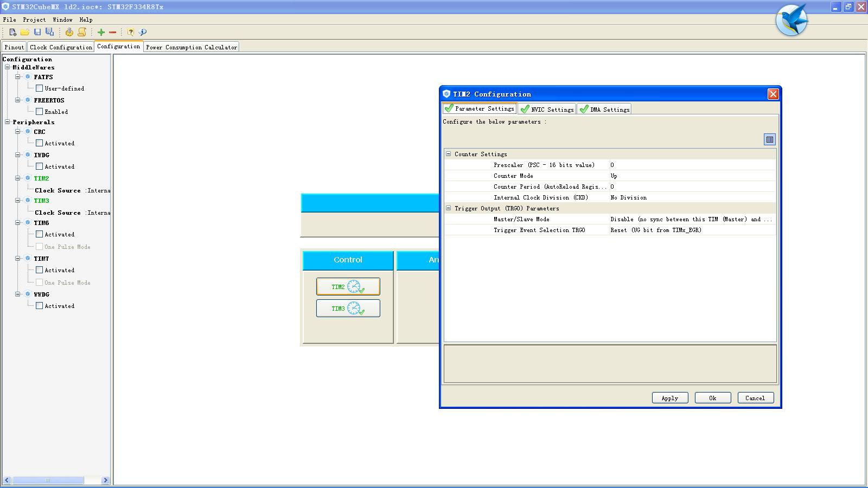Collapse the Peripherals tree node
The width and height of the screenshot is (868, 488).
(x=8, y=122)
